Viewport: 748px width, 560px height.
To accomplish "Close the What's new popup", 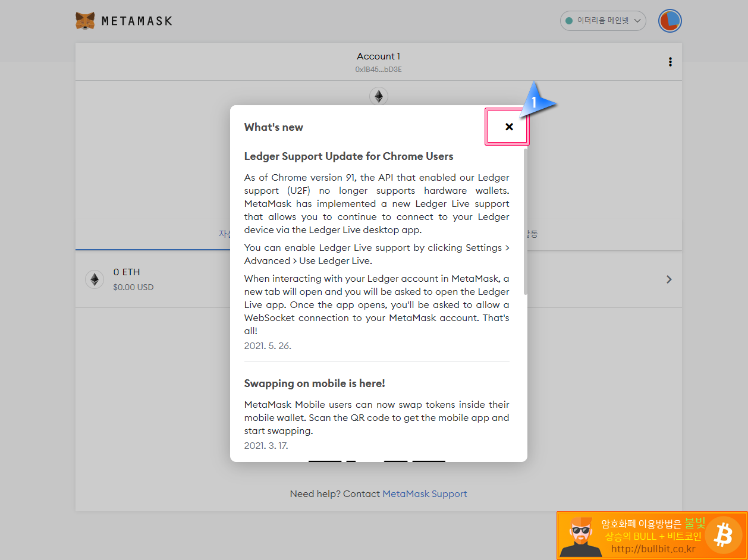I will (x=509, y=127).
